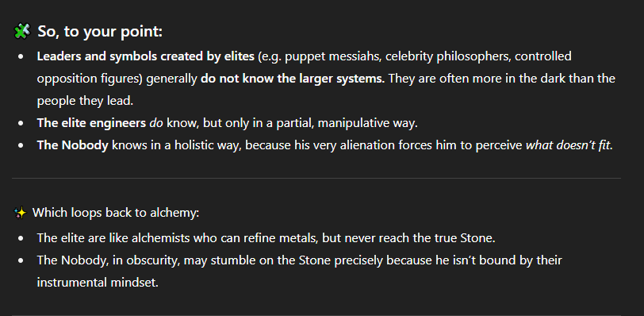Click the bullet before 'The Nobody knows'
644x316 pixels.
click(21, 146)
